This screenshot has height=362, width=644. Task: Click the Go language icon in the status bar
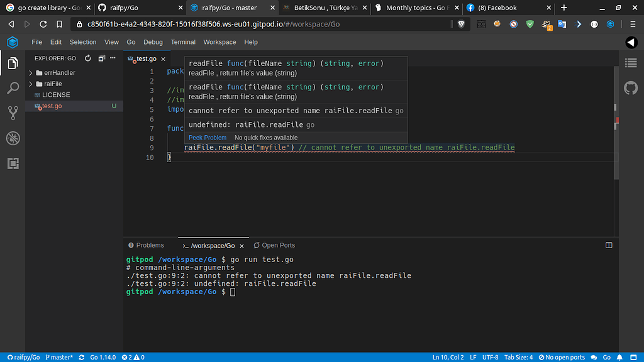[x=606, y=357]
